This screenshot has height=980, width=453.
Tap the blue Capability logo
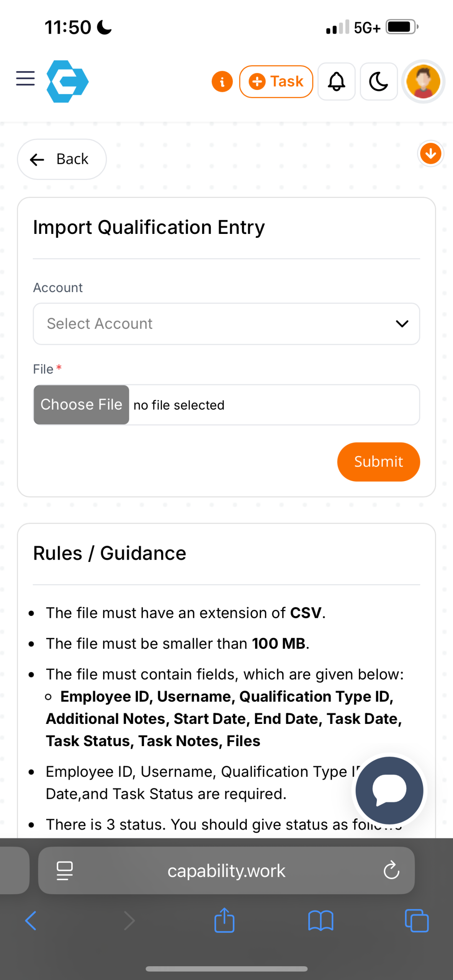click(67, 81)
